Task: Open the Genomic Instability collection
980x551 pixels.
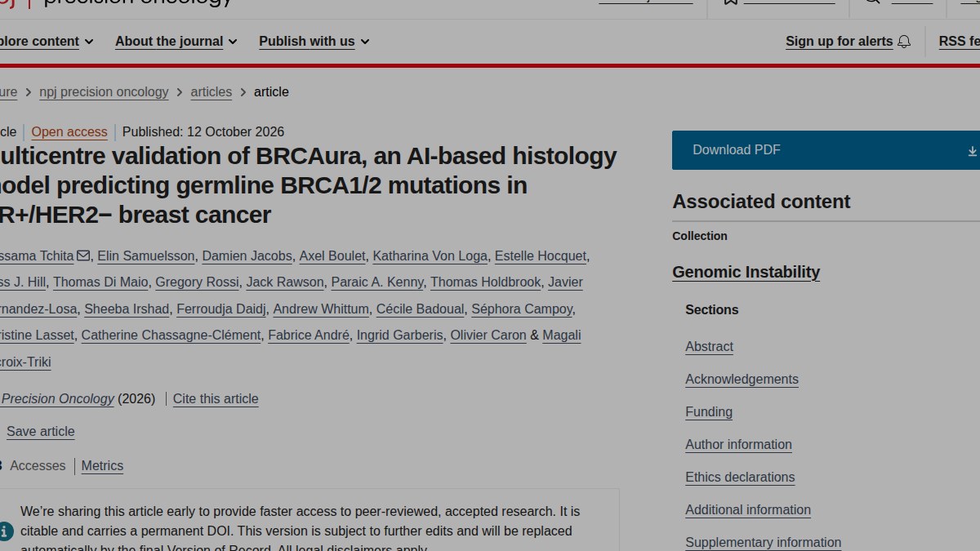Action: (746, 272)
